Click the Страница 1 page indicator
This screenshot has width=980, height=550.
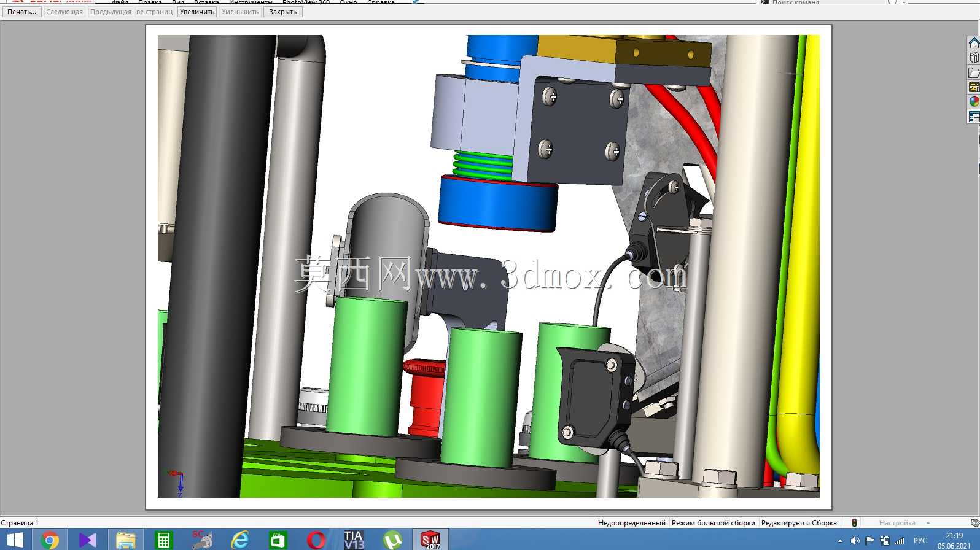[x=20, y=523]
